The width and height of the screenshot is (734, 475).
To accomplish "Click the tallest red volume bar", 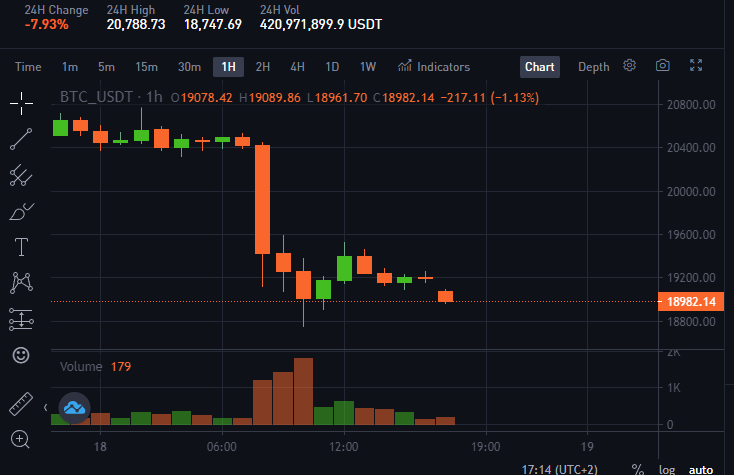I will pos(303,391).
